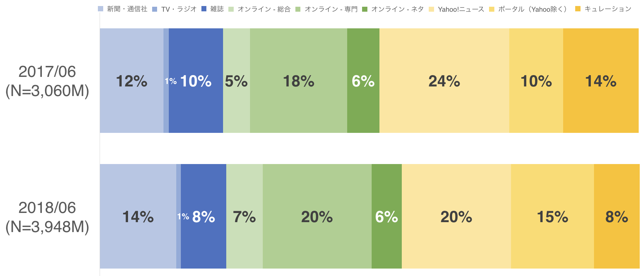The width and height of the screenshot is (644, 276).
Task: Click the オンライン - 専門 legend swatch
Action: 298,9
